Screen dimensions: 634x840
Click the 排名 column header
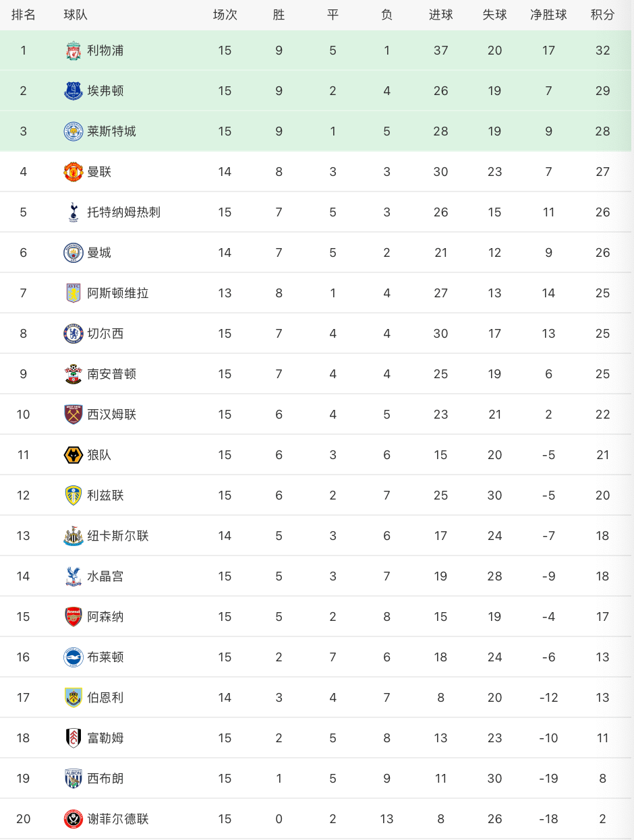[x=24, y=15]
